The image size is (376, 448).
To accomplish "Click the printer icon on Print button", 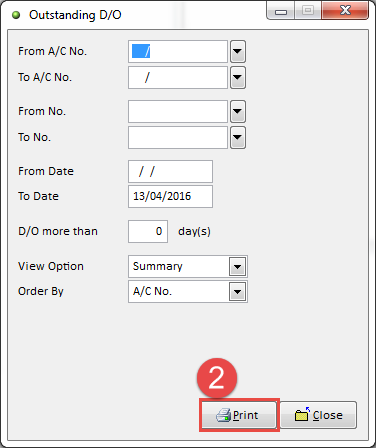I will (223, 415).
